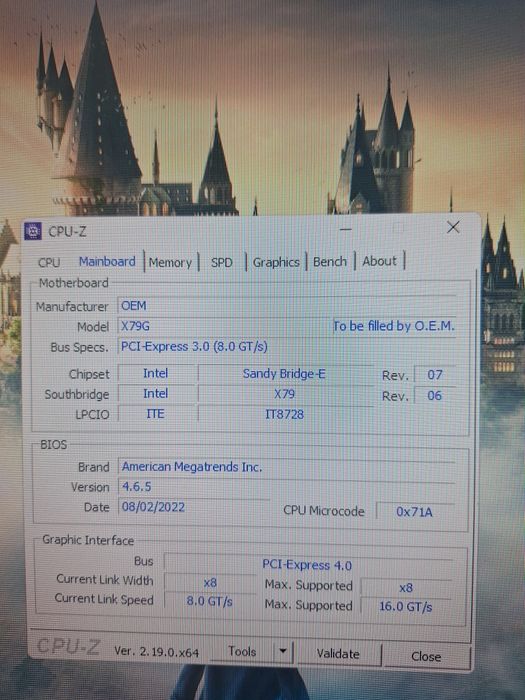This screenshot has width=525, height=700.
Task: Click the Southbridge vendor 'Intel' value
Action: coord(156,393)
